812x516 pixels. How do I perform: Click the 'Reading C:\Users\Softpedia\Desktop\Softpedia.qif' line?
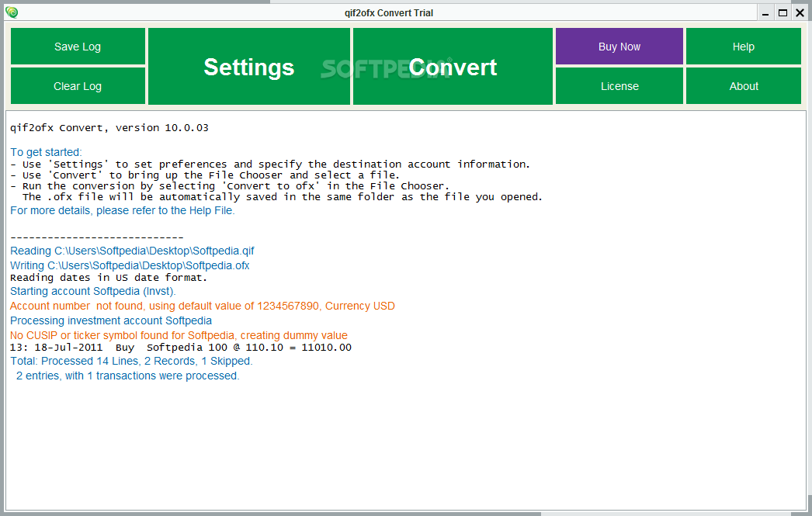pyautogui.click(x=132, y=251)
